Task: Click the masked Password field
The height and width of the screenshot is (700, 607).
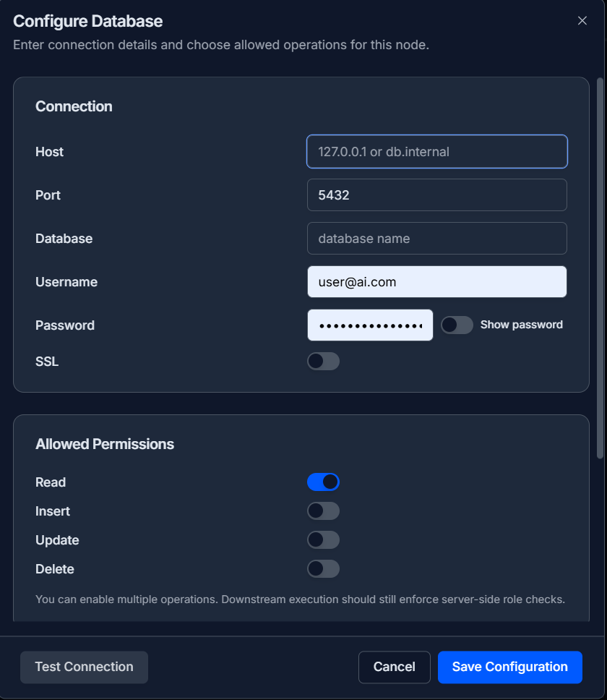Action: 370,325
